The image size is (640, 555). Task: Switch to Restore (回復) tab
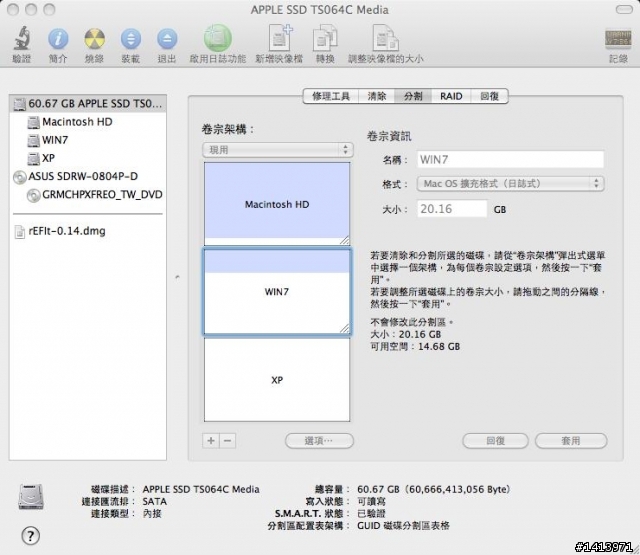(489, 96)
